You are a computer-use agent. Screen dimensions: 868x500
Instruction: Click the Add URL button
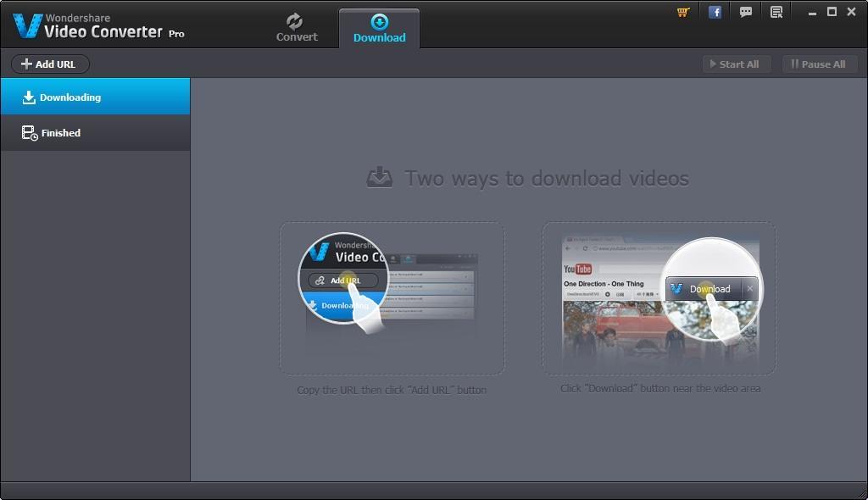tap(49, 64)
